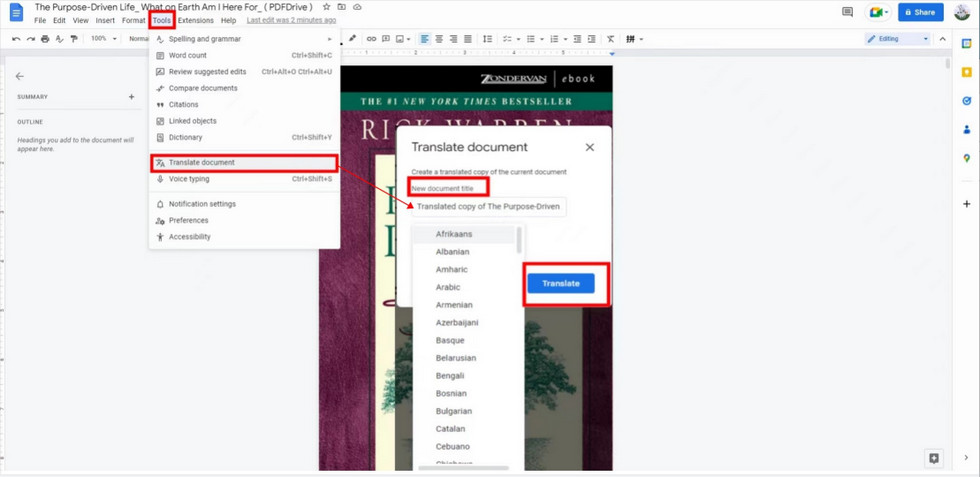Screen dimensions: 980x477
Task: Choose Word count from Tools menu
Action: point(244,55)
